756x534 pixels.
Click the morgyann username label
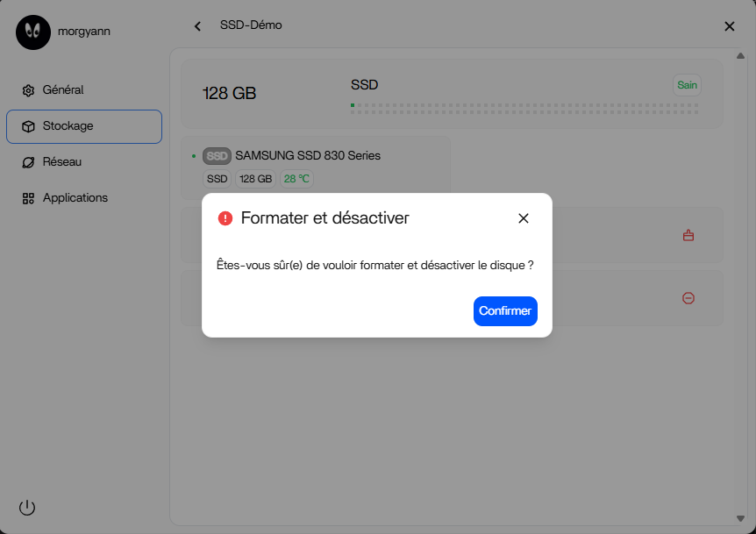coord(84,32)
